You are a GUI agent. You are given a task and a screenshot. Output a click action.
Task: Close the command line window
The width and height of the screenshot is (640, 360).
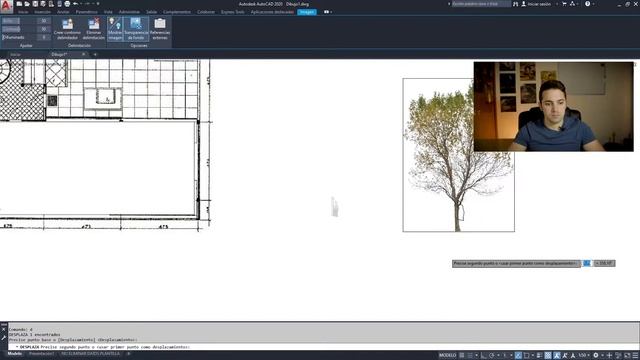tap(4, 329)
